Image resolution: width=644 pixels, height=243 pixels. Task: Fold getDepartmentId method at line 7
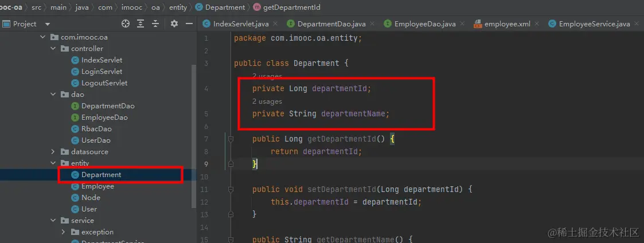coord(231,139)
